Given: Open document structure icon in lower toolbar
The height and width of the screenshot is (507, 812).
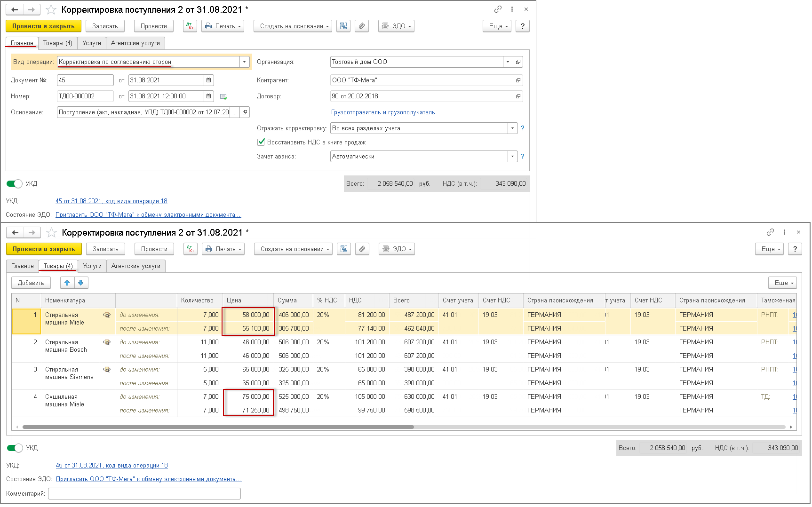Looking at the screenshot, I should (344, 249).
